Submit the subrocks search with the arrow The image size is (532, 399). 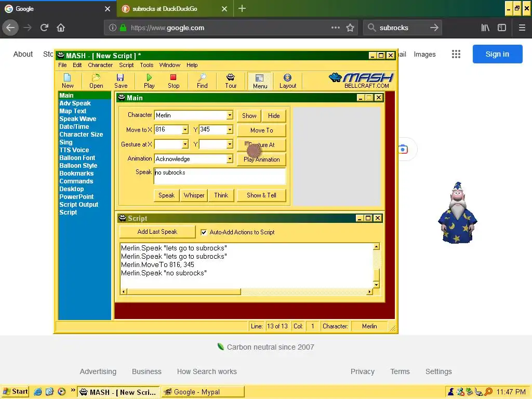click(434, 28)
